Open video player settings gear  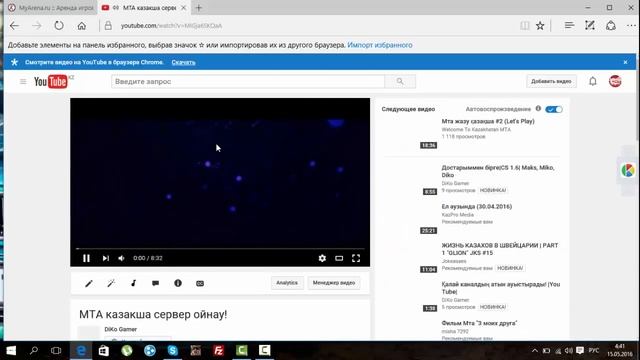[322, 258]
